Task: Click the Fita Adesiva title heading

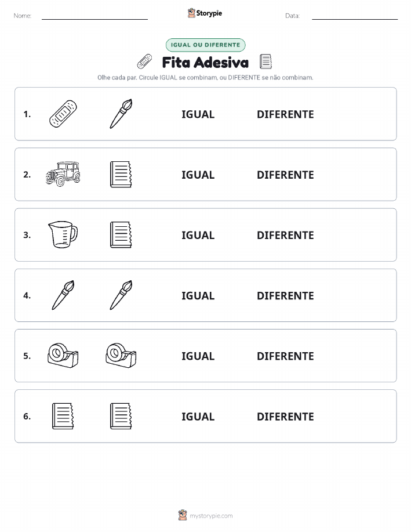Action: (205, 63)
